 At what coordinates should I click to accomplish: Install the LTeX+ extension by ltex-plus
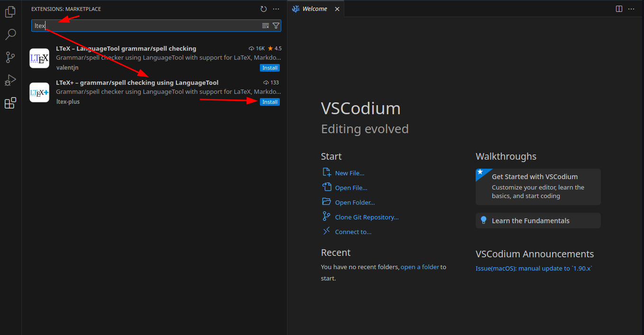point(270,102)
